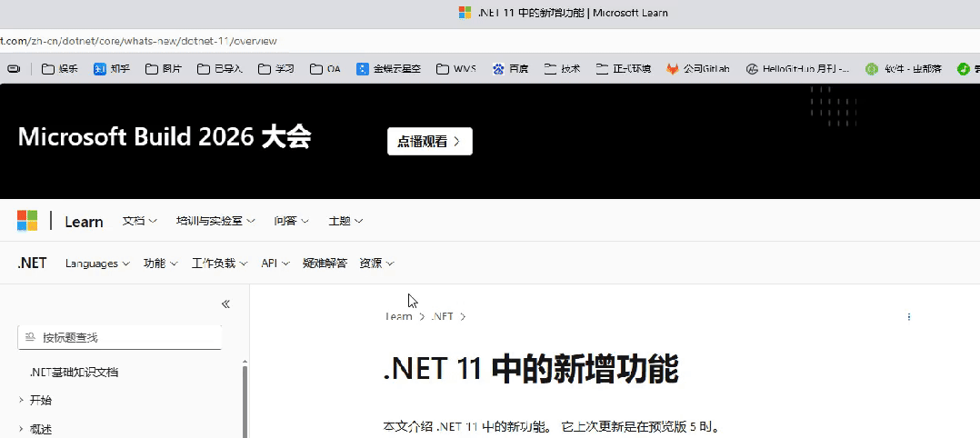Open the 娱乐 bookmarks folder
This screenshot has height=438, width=980.
(x=59, y=69)
